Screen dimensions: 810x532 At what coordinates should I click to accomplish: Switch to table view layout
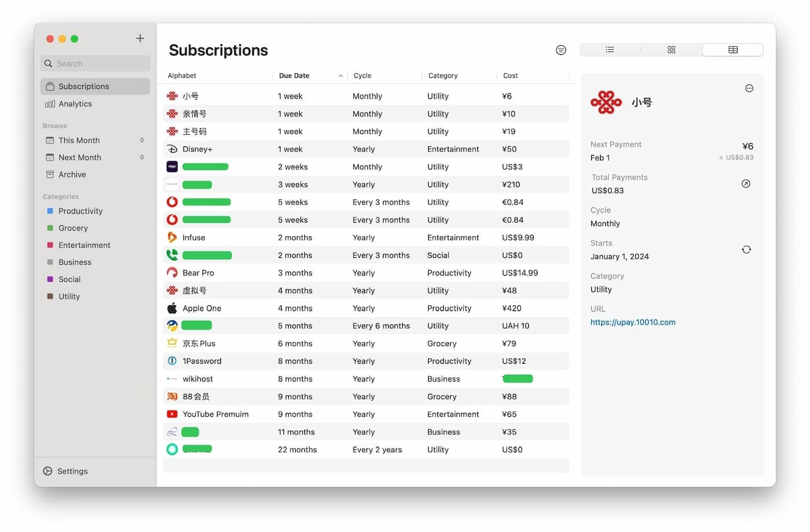click(x=732, y=50)
